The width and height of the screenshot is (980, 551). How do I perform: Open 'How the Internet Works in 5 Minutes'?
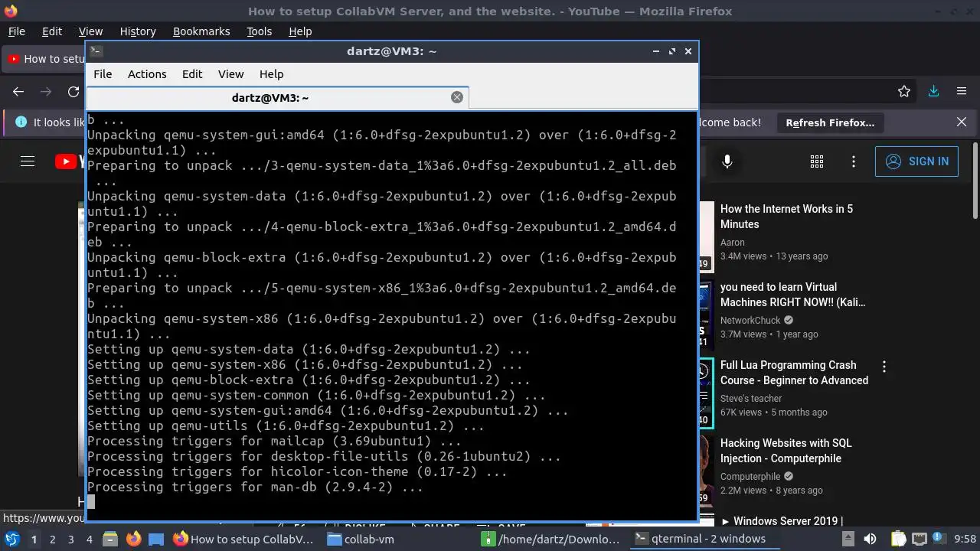(786, 217)
